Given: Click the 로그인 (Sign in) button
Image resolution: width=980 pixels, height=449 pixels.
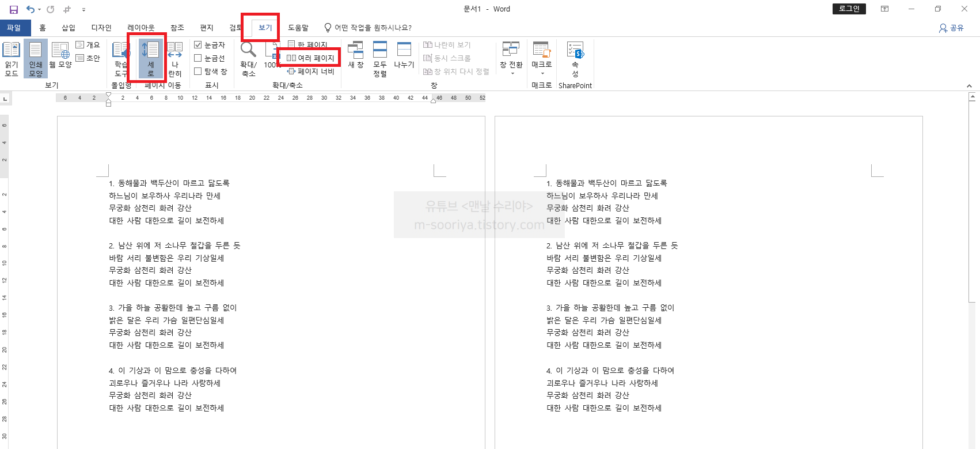Looking at the screenshot, I should (x=849, y=9).
